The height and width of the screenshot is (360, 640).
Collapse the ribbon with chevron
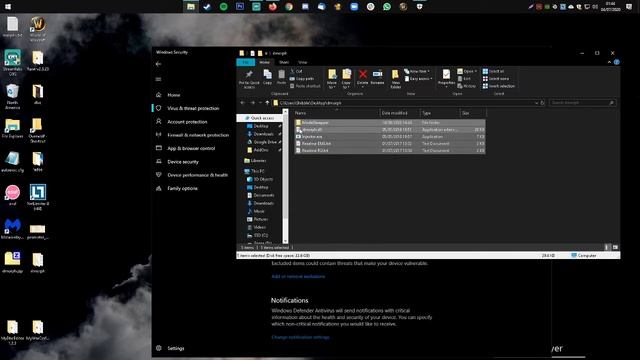(609, 62)
